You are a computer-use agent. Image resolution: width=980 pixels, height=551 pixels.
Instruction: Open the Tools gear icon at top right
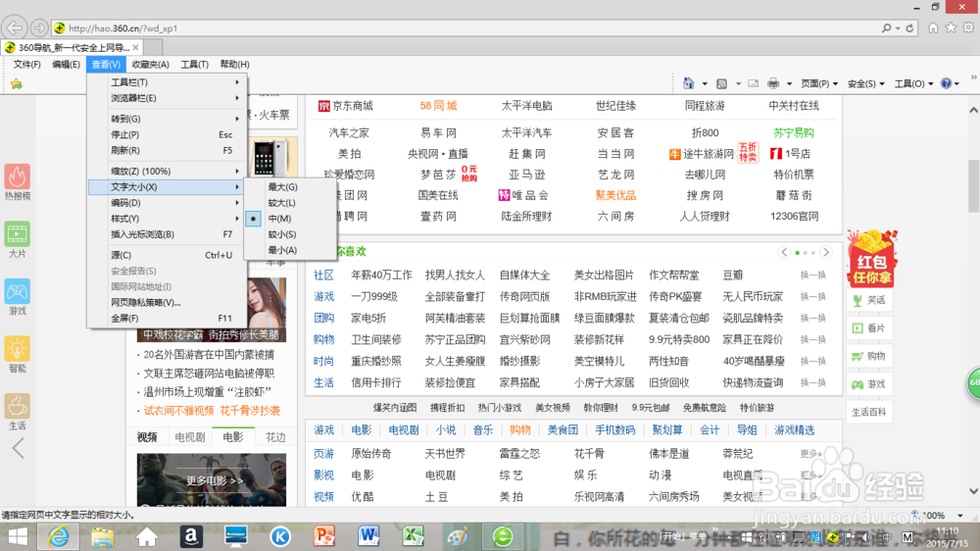coord(968,27)
